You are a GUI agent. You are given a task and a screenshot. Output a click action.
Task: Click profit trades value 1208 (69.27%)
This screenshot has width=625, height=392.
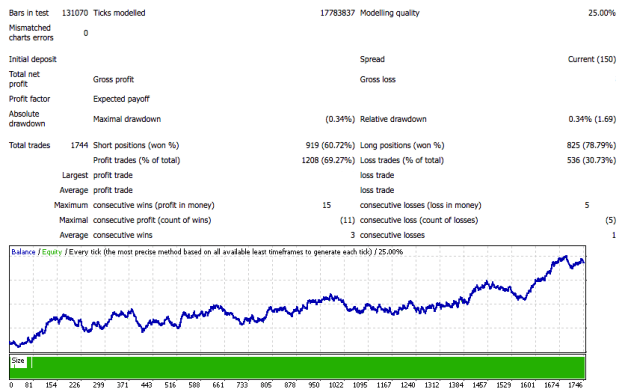[328, 160]
